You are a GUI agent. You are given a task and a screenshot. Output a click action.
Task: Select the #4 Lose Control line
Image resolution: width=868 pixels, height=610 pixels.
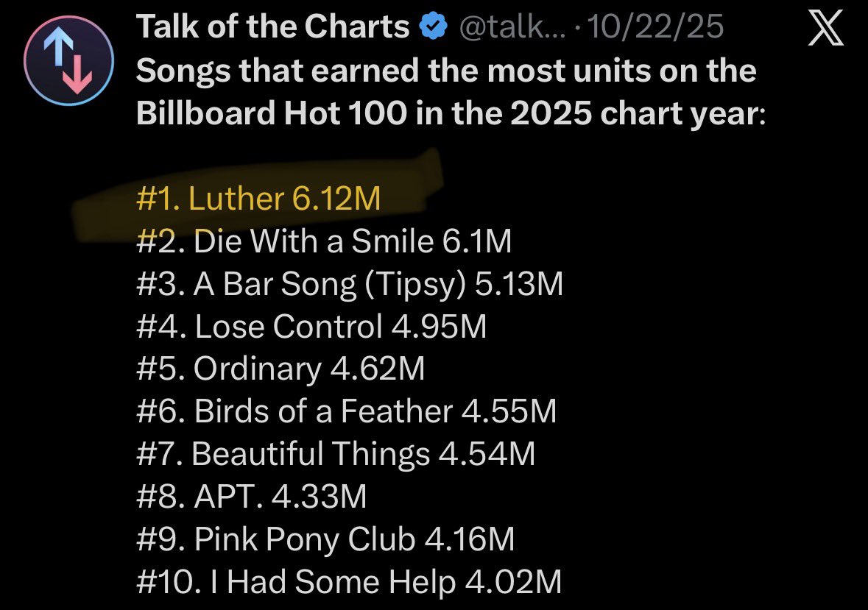(x=311, y=326)
